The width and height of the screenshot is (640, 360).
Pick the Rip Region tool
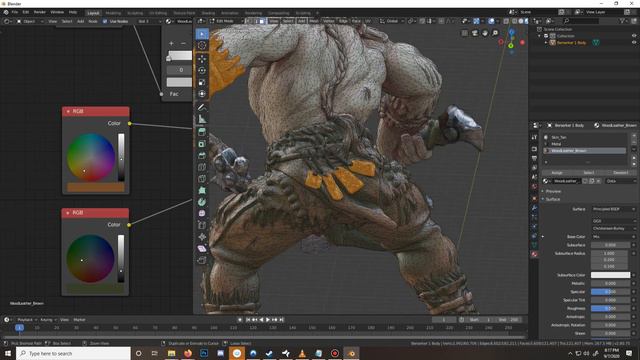[202, 260]
